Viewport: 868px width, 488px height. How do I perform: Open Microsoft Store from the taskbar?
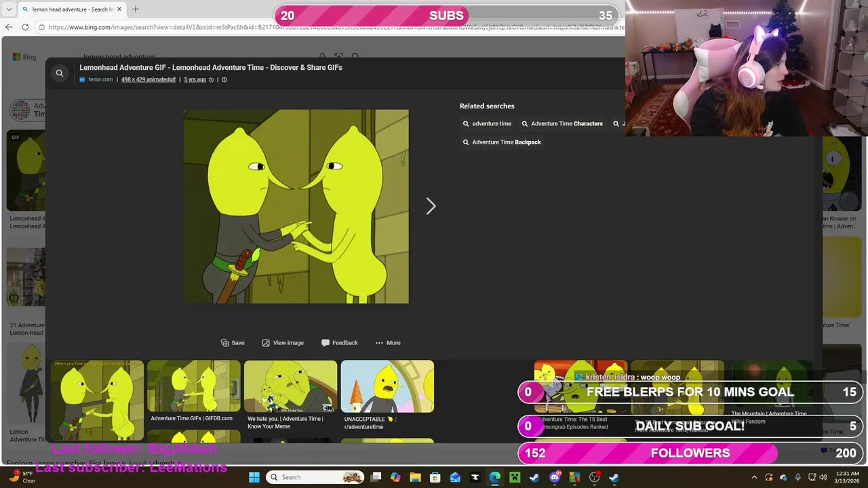[x=435, y=477]
